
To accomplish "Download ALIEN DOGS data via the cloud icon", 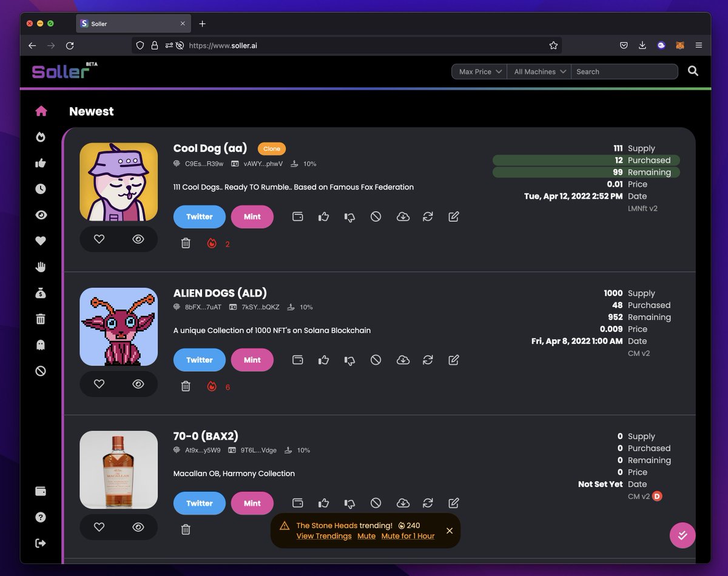I will (402, 360).
